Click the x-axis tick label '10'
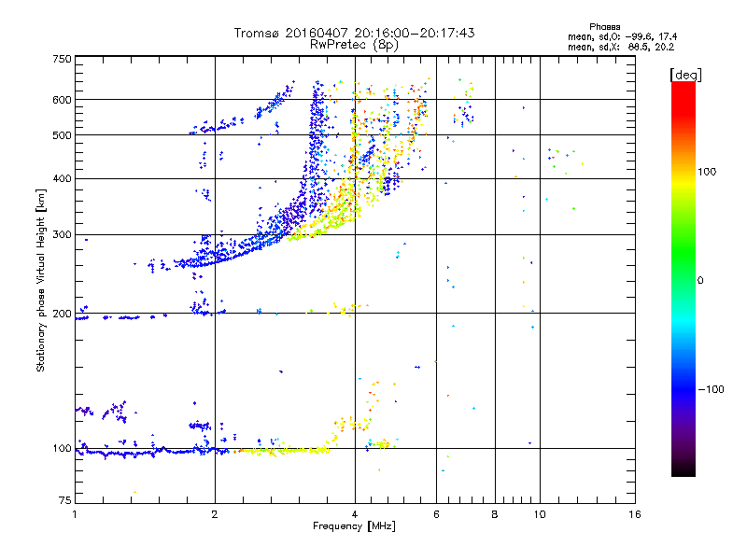Viewport: 747px width, 560px height. [540, 514]
